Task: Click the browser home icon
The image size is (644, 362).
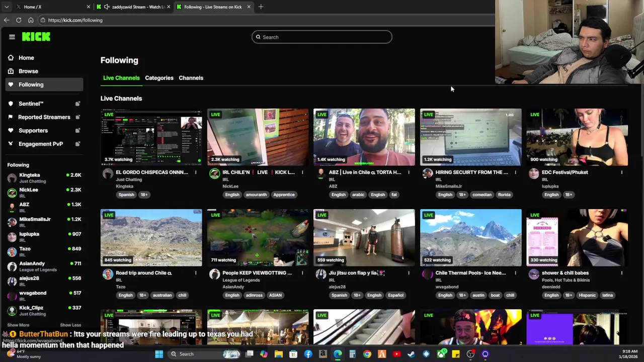Action: coord(31,20)
